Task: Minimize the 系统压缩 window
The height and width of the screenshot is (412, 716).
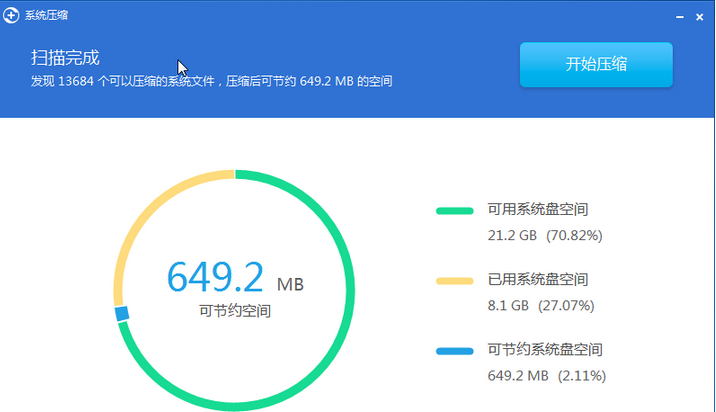Action: [x=680, y=17]
